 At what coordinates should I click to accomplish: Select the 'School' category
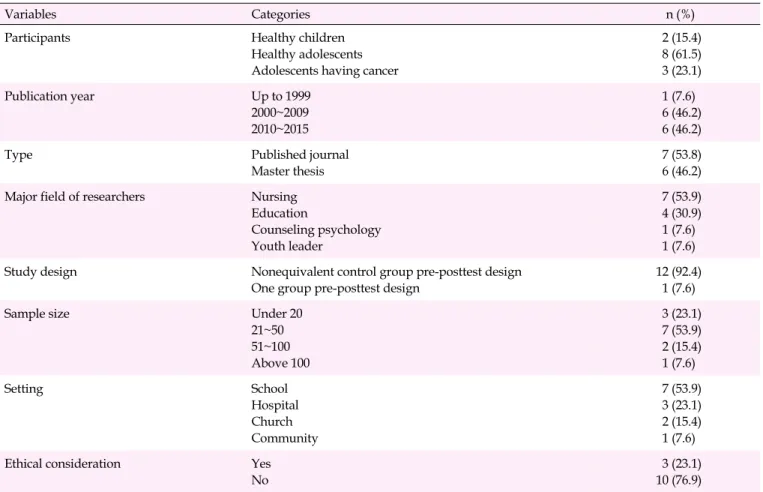[x=269, y=388]
